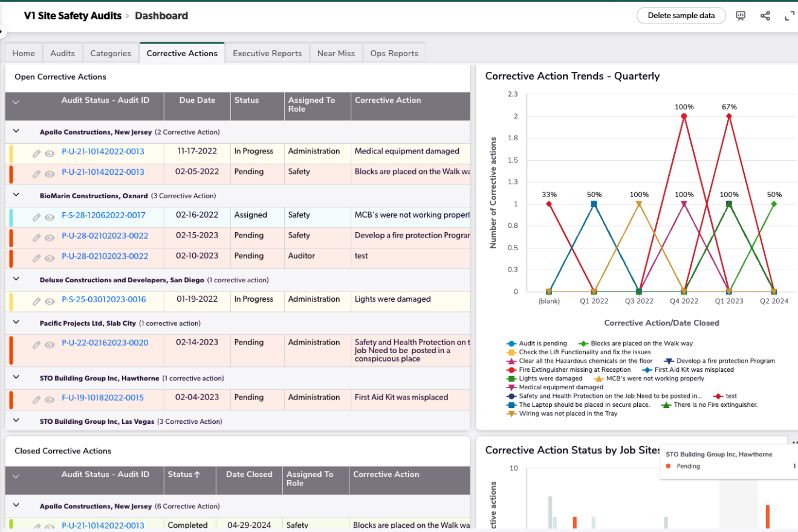Screen dimensions: 798x532
Task: Sort by Due Date column header
Action: tap(197, 100)
